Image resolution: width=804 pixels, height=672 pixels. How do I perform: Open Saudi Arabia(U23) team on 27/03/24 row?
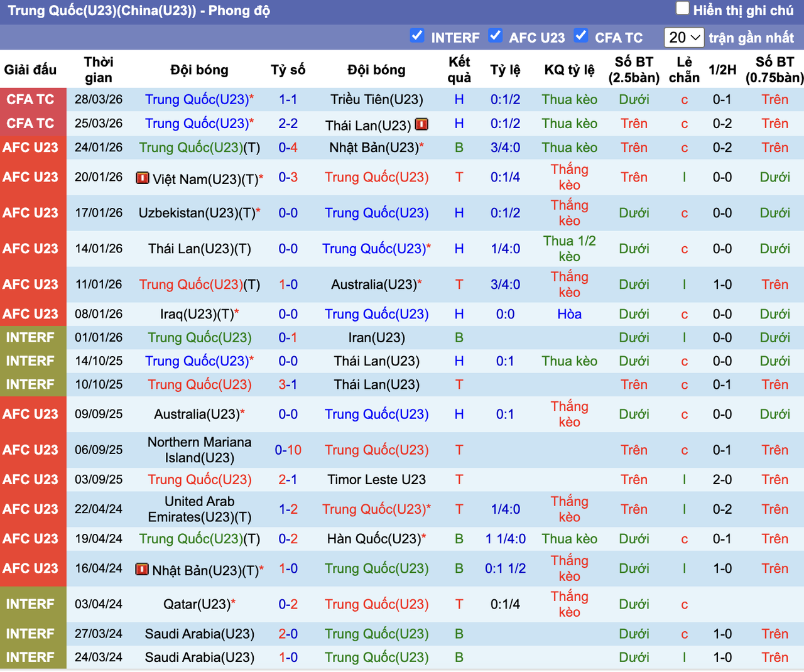click(200, 634)
